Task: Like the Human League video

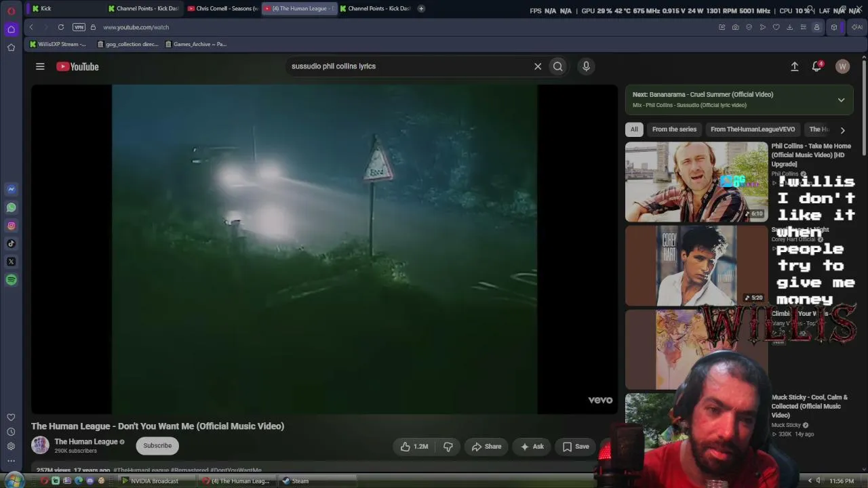Action: (414, 447)
